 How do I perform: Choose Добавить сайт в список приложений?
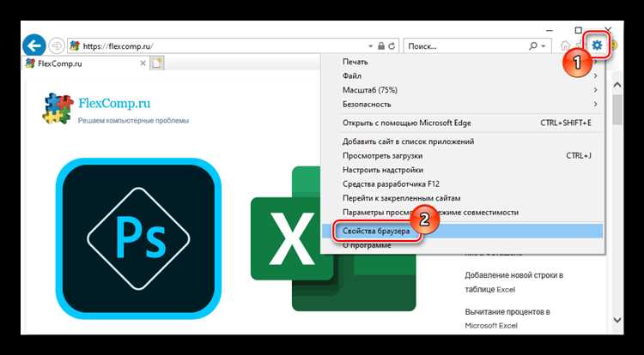click(x=462, y=141)
